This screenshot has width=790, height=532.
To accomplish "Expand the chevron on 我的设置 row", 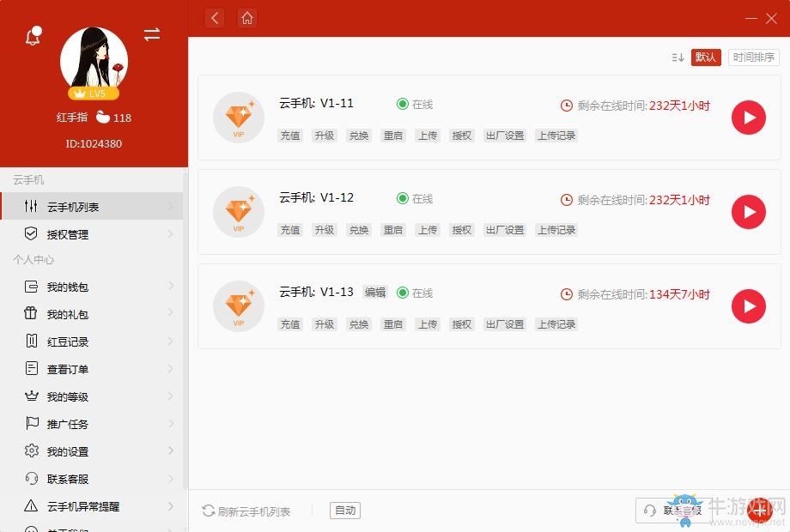I will point(171,450).
